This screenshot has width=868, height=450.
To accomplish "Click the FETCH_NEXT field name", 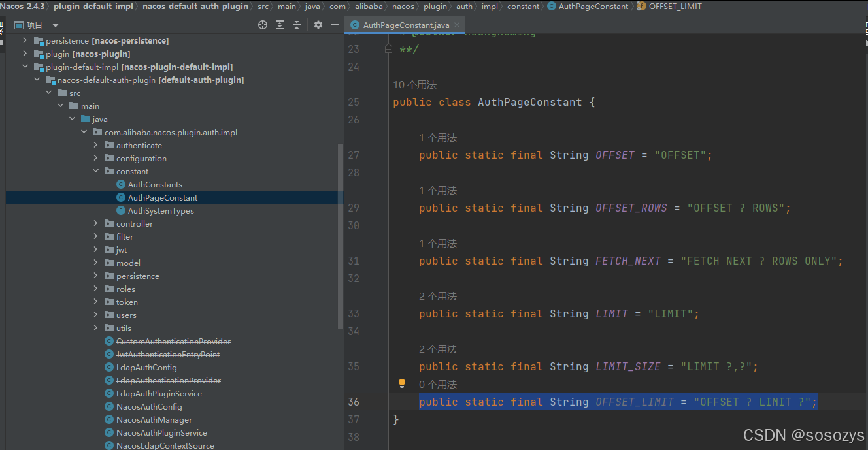I will [628, 261].
